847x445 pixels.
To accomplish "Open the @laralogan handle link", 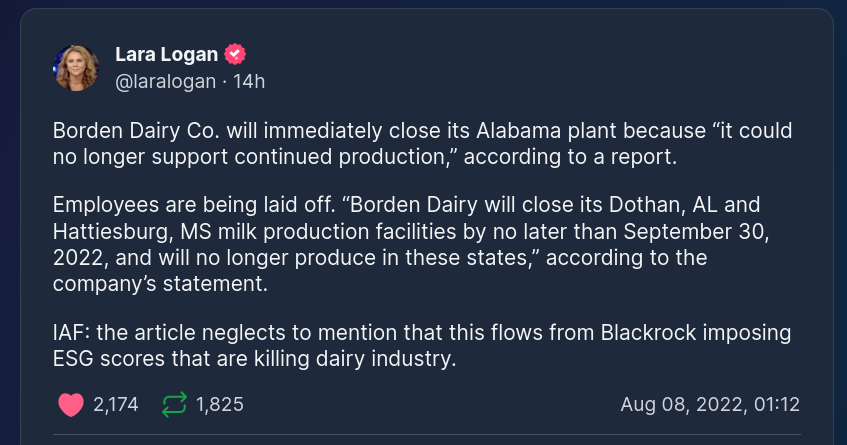I will [x=166, y=81].
